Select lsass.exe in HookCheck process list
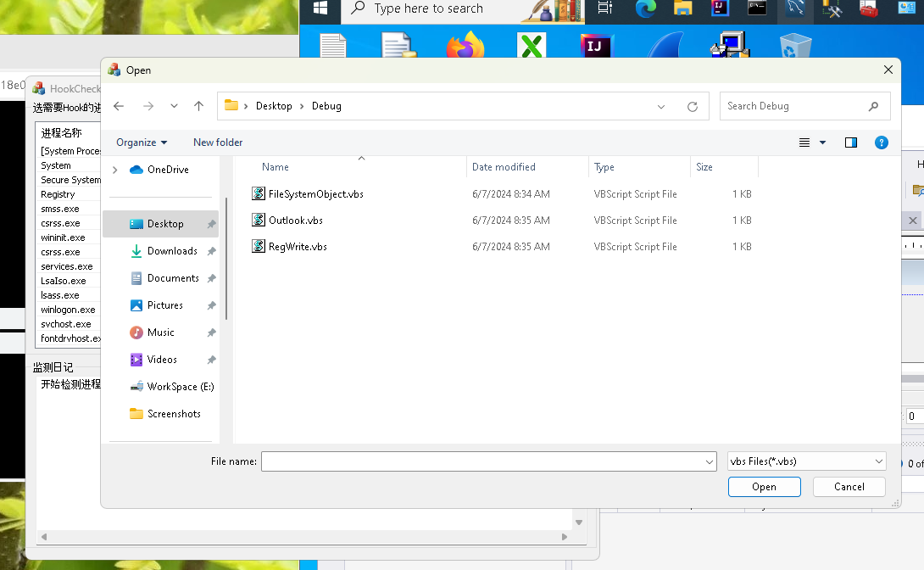The width and height of the screenshot is (924, 570). [59, 295]
